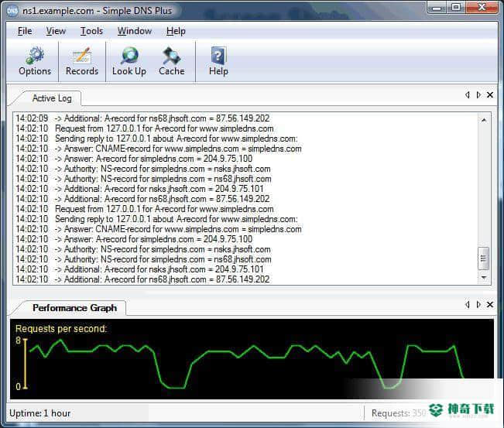
Task: Open the Options toolbar button
Action: pyautogui.click(x=35, y=61)
